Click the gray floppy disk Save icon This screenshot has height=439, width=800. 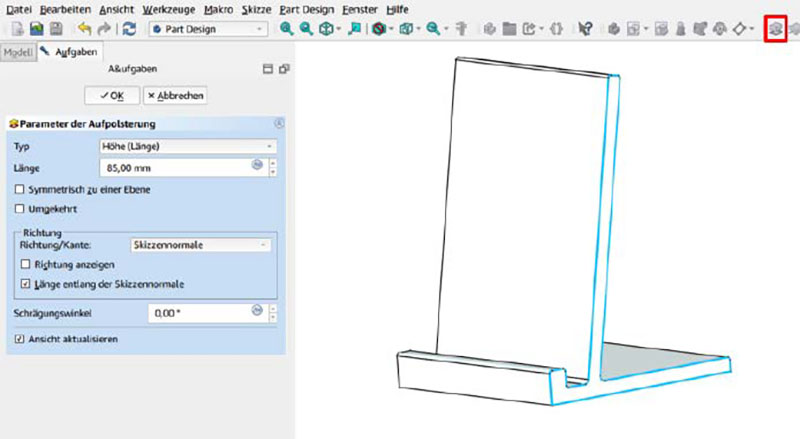[x=56, y=30]
